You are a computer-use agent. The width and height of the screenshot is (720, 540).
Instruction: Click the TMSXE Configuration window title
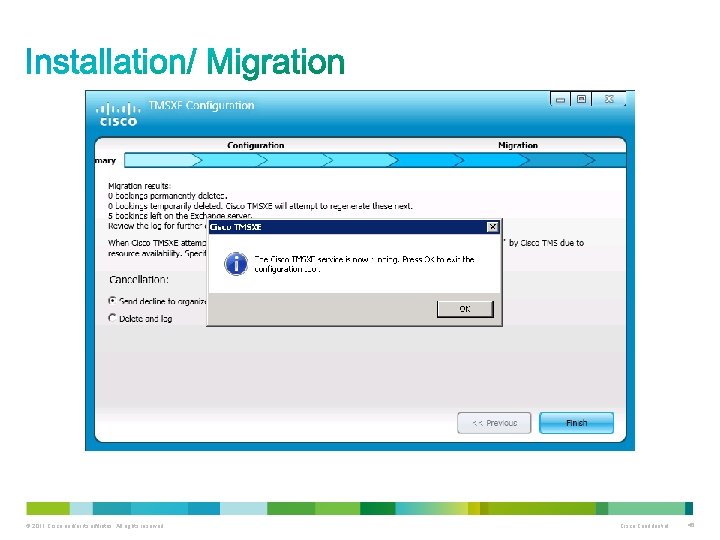[201, 105]
